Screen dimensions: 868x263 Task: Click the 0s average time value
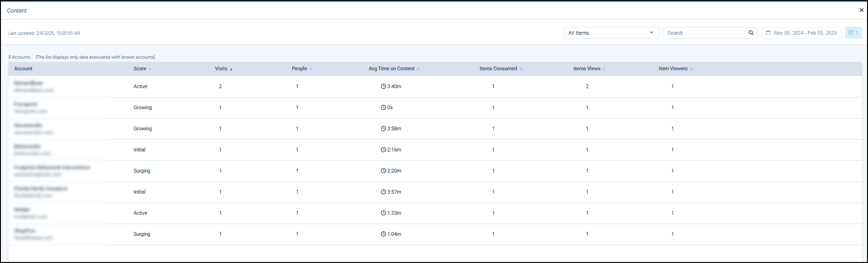coord(390,107)
